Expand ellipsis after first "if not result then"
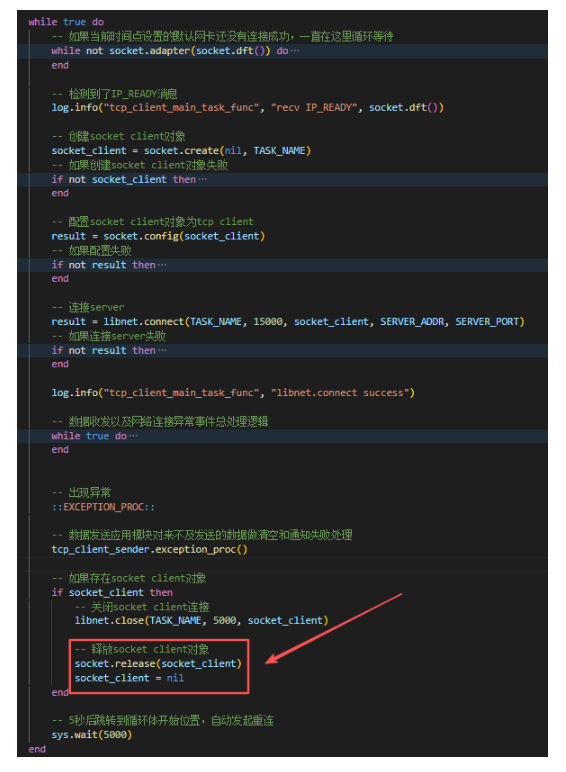Image resolution: width=566 pixels, height=772 pixels. click(x=162, y=265)
